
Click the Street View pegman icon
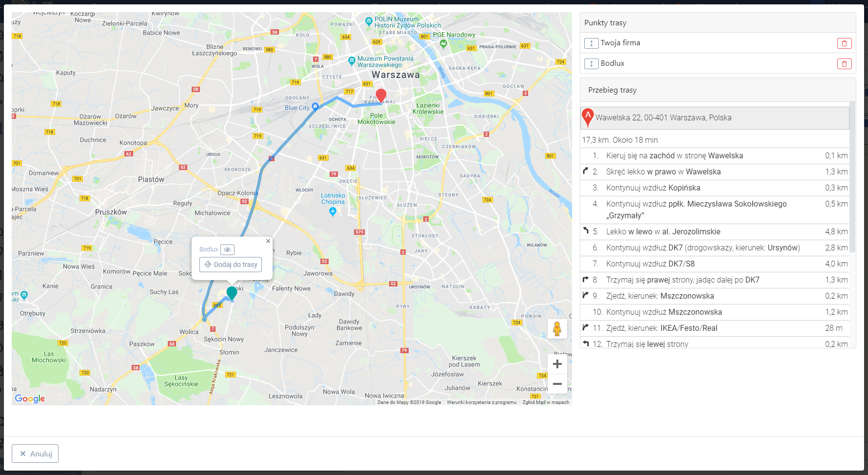tap(557, 329)
